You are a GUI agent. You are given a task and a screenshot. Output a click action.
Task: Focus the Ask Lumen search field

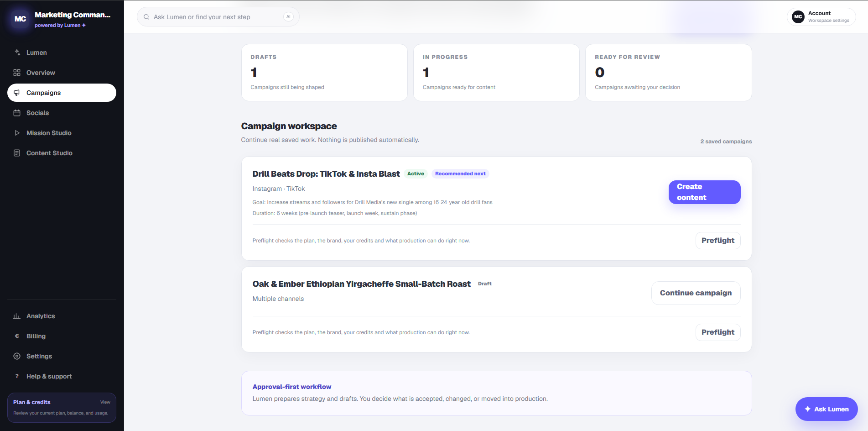tap(218, 17)
